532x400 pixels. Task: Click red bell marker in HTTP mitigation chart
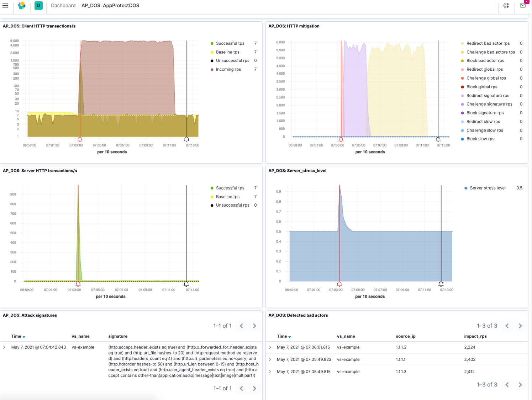click(x=341, y=140)
